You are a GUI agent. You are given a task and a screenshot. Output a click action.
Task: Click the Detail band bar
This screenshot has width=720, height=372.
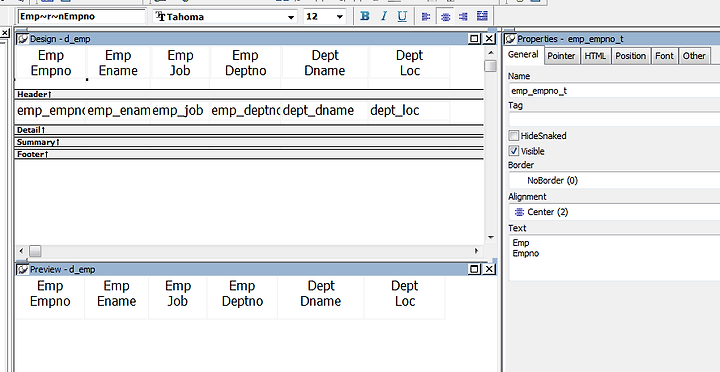(x=249, y=130)
